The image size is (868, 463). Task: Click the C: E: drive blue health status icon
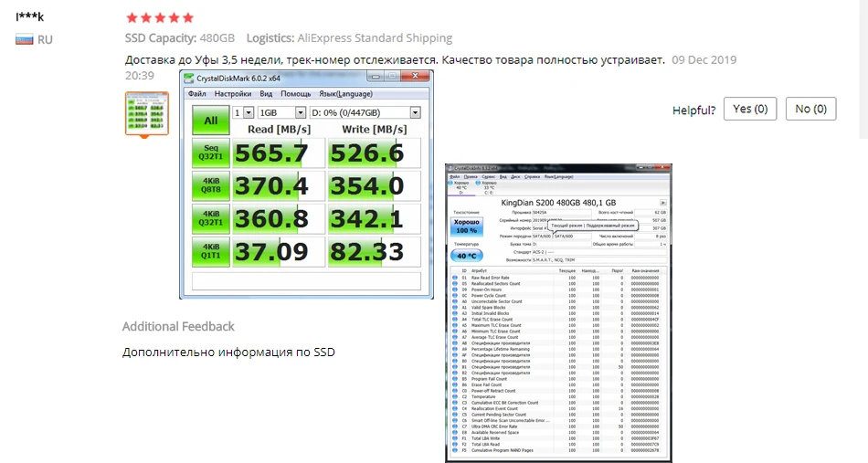point(478,183)
